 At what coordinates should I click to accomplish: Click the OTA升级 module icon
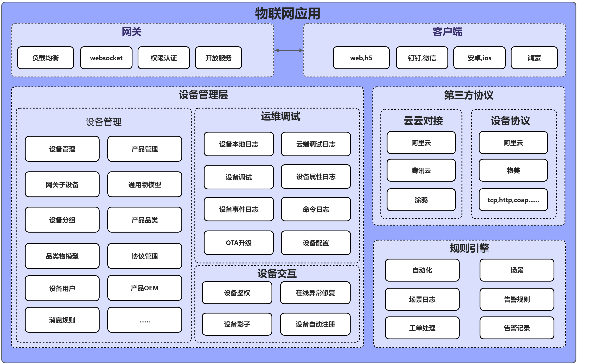point(236,240)
